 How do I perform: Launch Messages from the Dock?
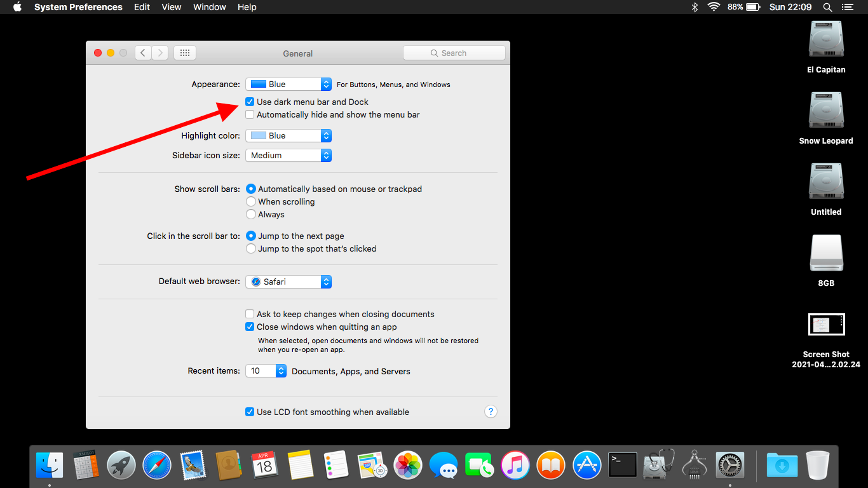pos(444,465)
